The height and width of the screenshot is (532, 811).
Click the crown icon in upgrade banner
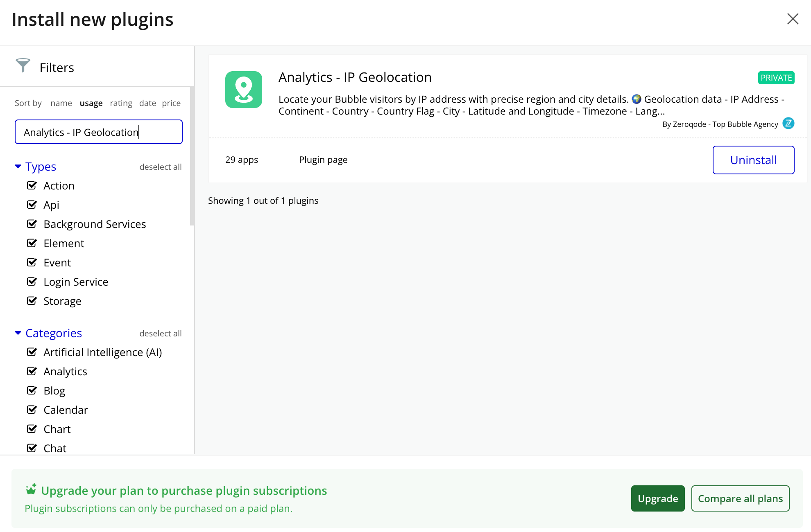coord(31,489)
